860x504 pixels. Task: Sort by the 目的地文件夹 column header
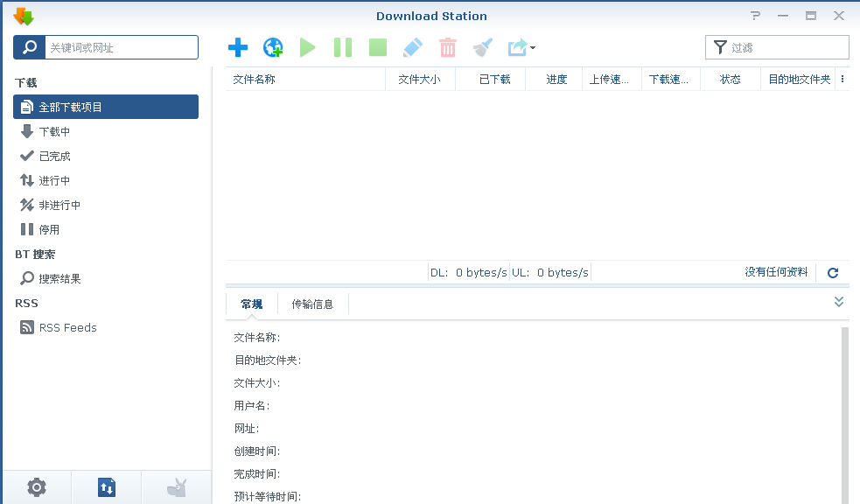tap(798, 80)
